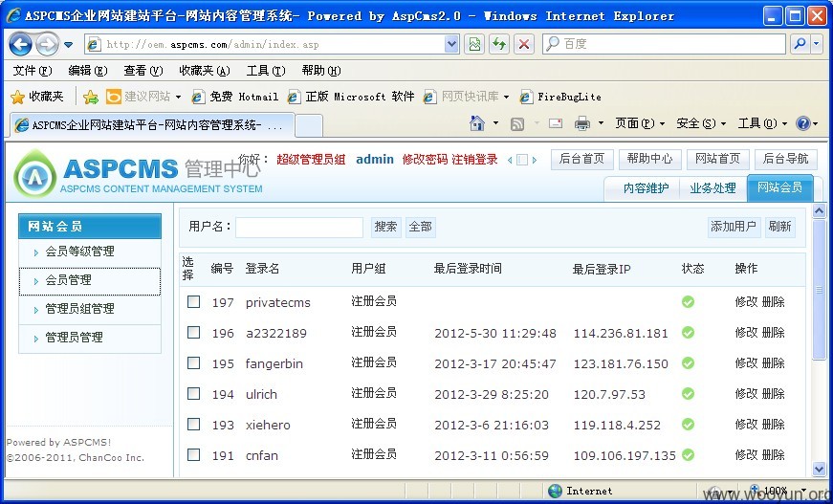Check the box for user a2322189
This screenshot has height=504, width=833.
pyautogui.click(x=194, y=333)
